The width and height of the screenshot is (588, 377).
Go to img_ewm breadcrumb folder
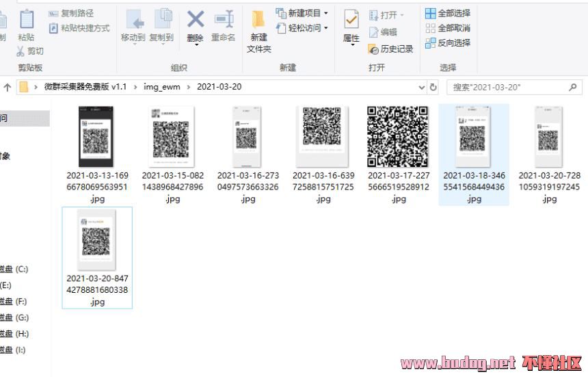point(161,87)
